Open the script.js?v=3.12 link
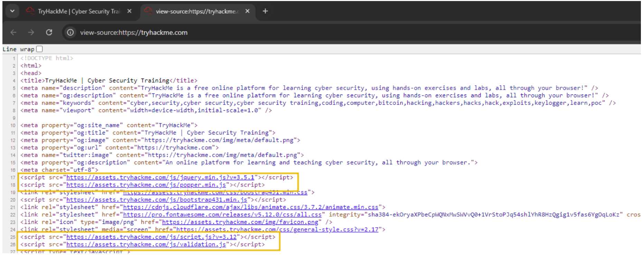The width and height of the screenshot is (644, 265). (152, 237)
